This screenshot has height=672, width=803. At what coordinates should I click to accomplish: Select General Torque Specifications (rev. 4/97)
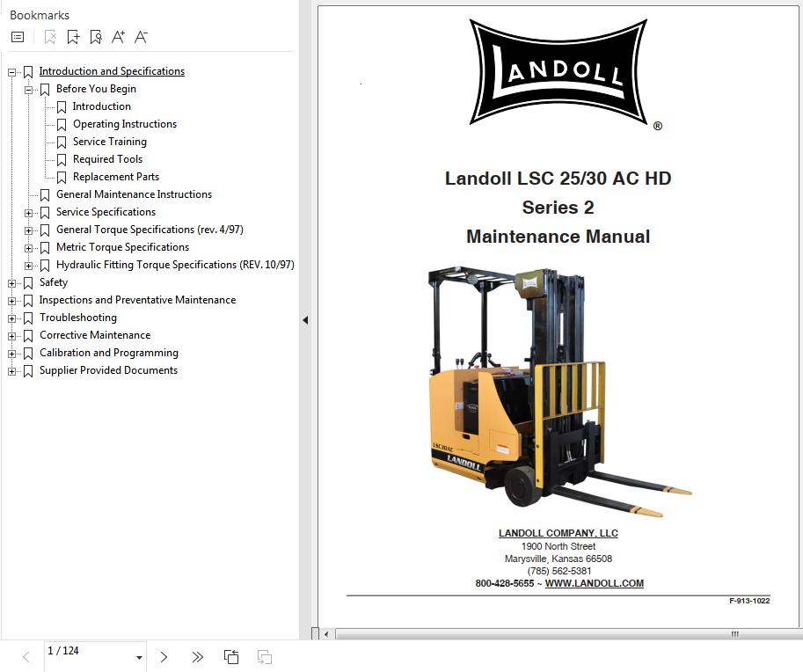pos(150,230)
